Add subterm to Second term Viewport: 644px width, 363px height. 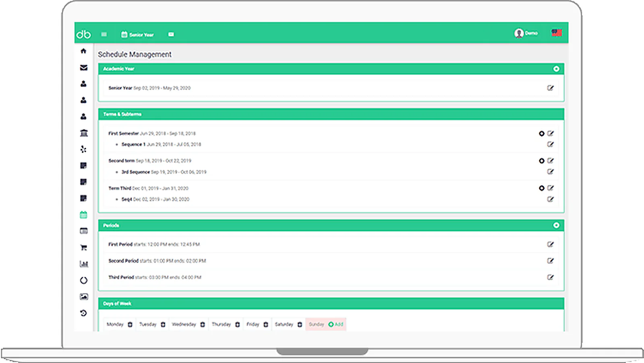(542, 161)
